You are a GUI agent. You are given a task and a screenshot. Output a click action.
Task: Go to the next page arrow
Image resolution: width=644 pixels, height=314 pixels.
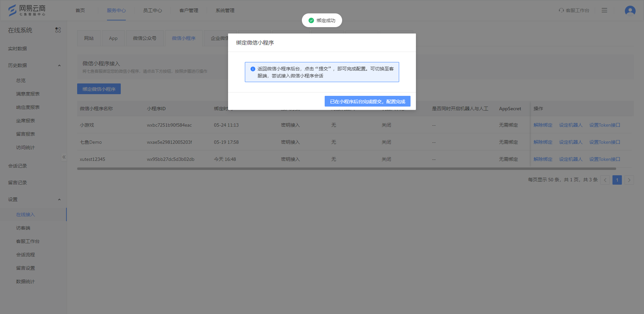tap(629, 180)
